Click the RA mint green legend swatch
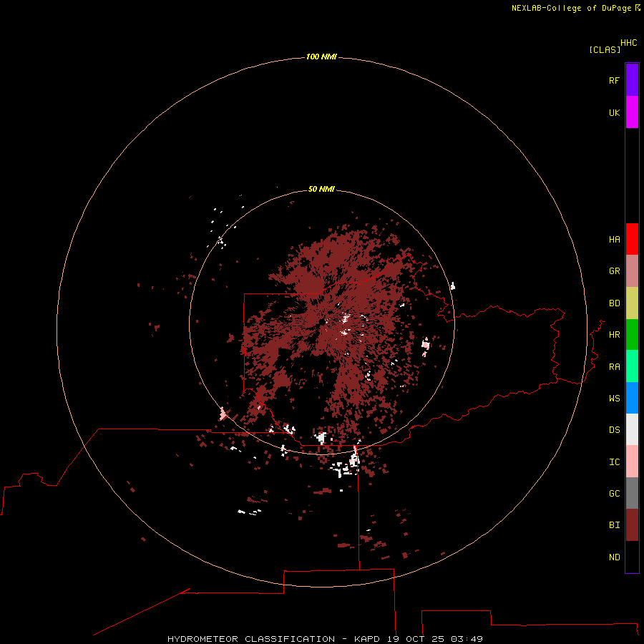Image resolution: width=644 pixels, height=644 pixels. [632, 366]
